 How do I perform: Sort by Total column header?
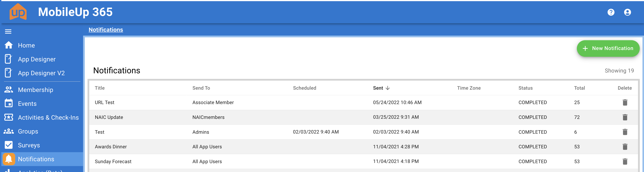tap(580, 88)
